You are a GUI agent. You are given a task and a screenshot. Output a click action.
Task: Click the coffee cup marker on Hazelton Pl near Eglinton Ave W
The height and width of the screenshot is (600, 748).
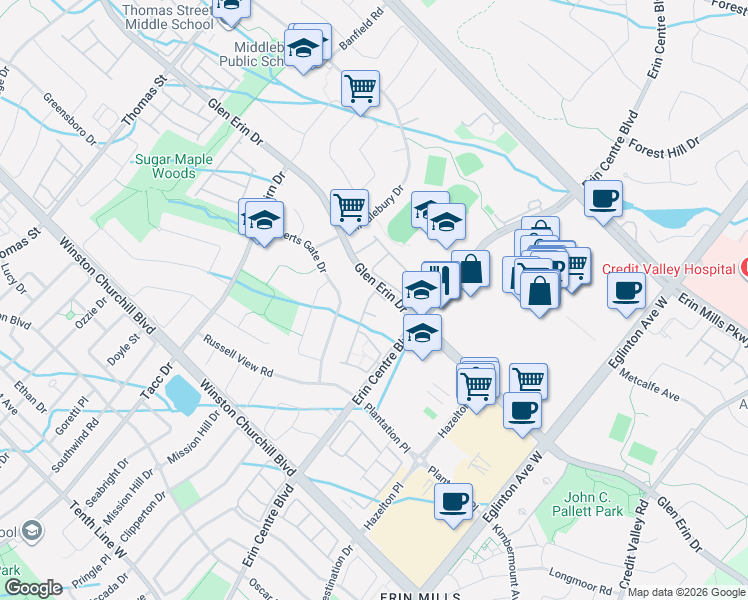pyautogui.click(x=453, y=503)
